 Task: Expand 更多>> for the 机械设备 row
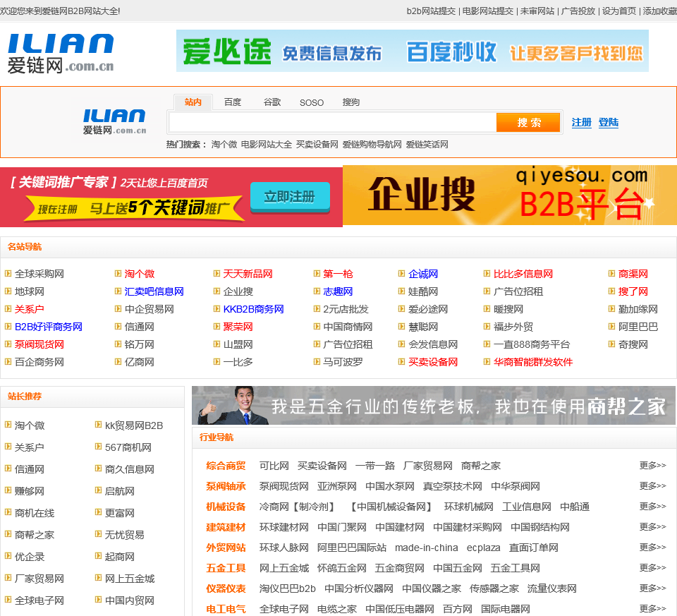652,507
